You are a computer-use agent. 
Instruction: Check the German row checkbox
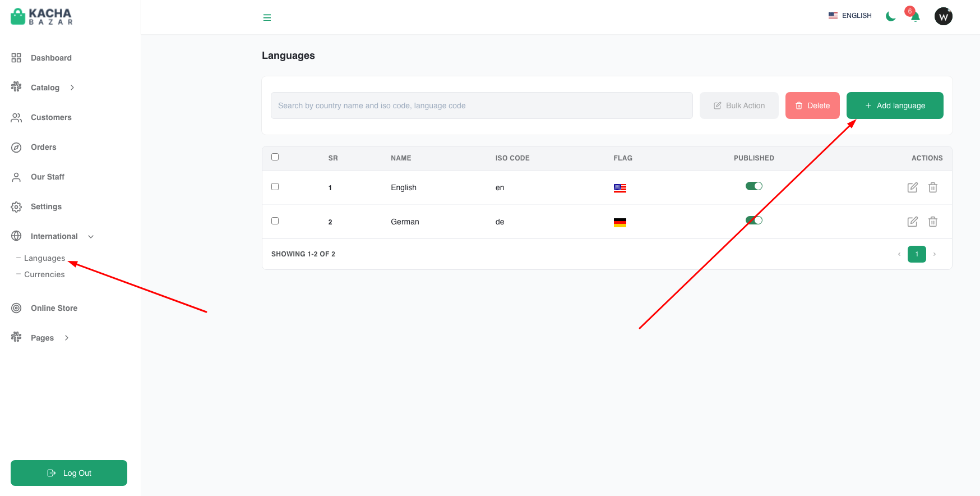tap(275, 221)
